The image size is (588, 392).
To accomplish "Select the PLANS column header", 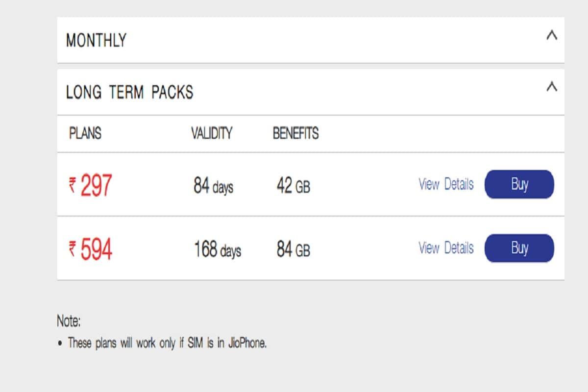I will coord(84,134).
